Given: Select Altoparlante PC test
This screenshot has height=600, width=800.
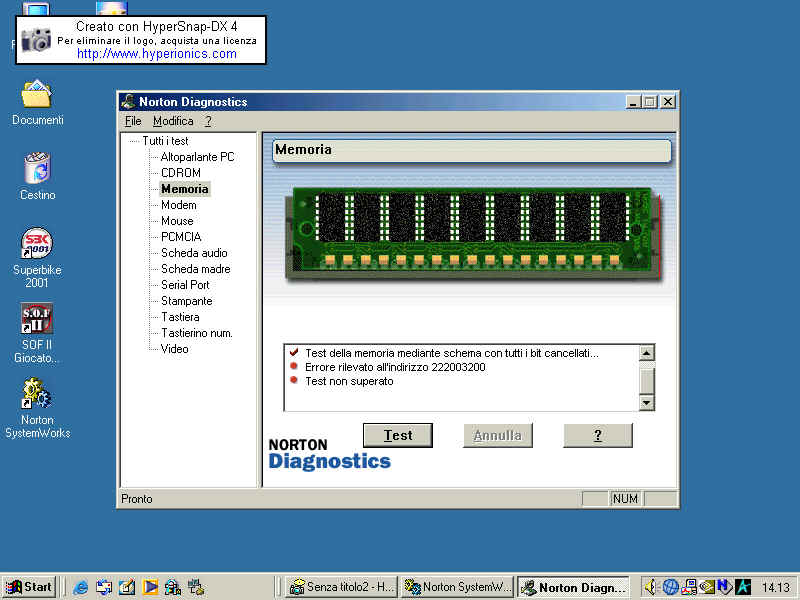Looking at the screenshot, I should point(197,157).
